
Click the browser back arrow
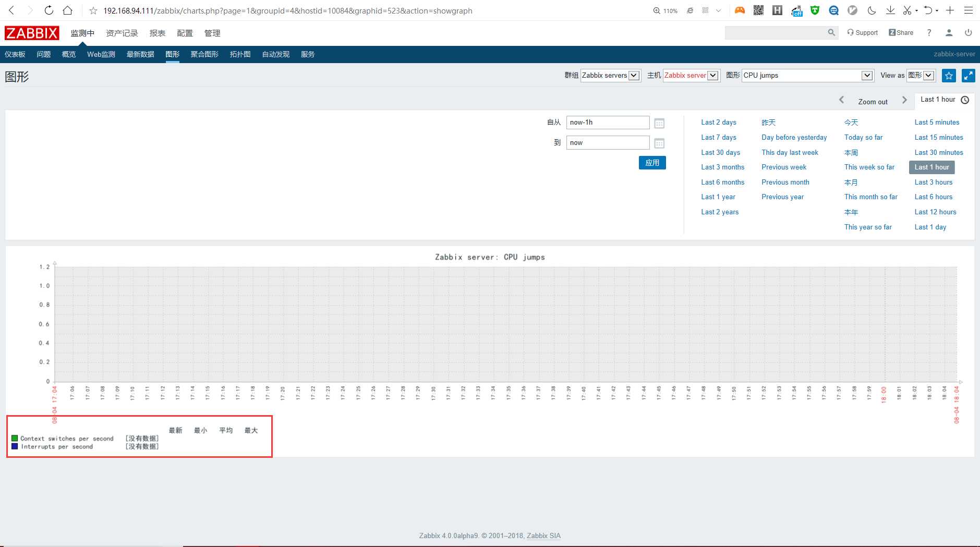click(11, 10)
